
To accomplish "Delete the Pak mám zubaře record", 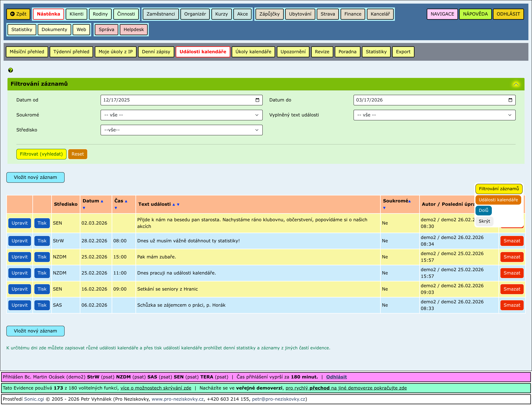I will click(x=511, y=257).
